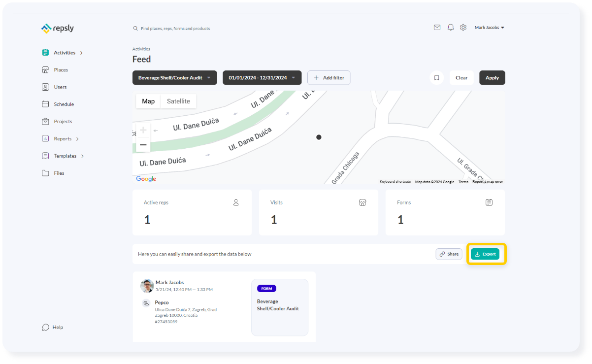
Task: Open Schedule from the sidebar icon
Action: coord(45,104)
